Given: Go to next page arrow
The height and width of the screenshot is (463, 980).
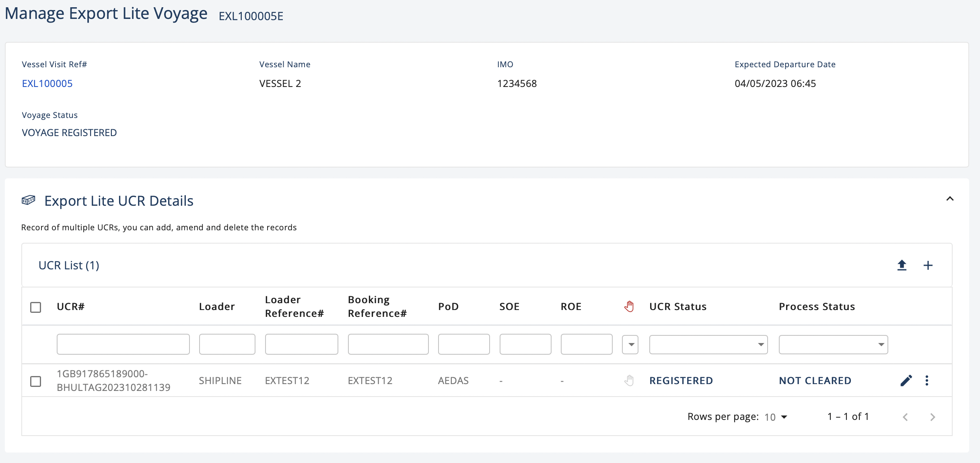Looking at the screenshot, I should coord(933,417).
